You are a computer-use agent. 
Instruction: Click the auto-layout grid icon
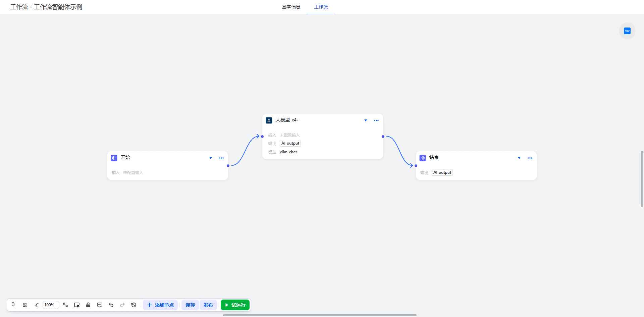(x=25, y=305)
